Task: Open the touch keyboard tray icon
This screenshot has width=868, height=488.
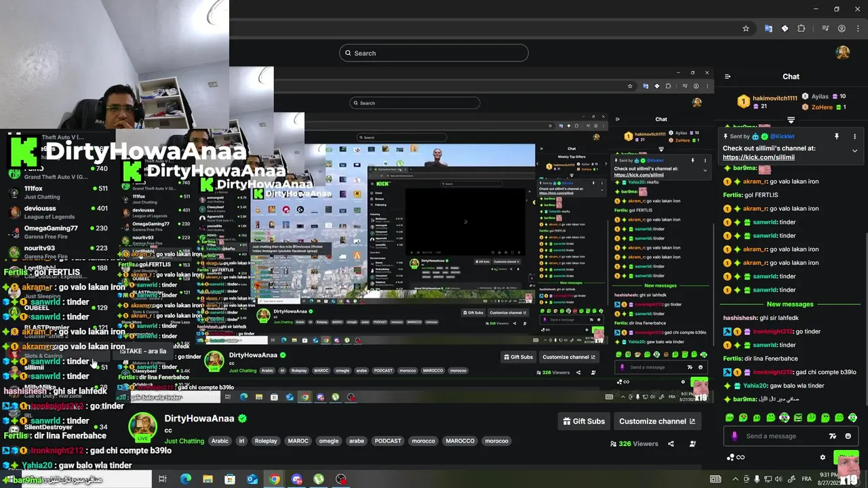Action: point(715,479)
